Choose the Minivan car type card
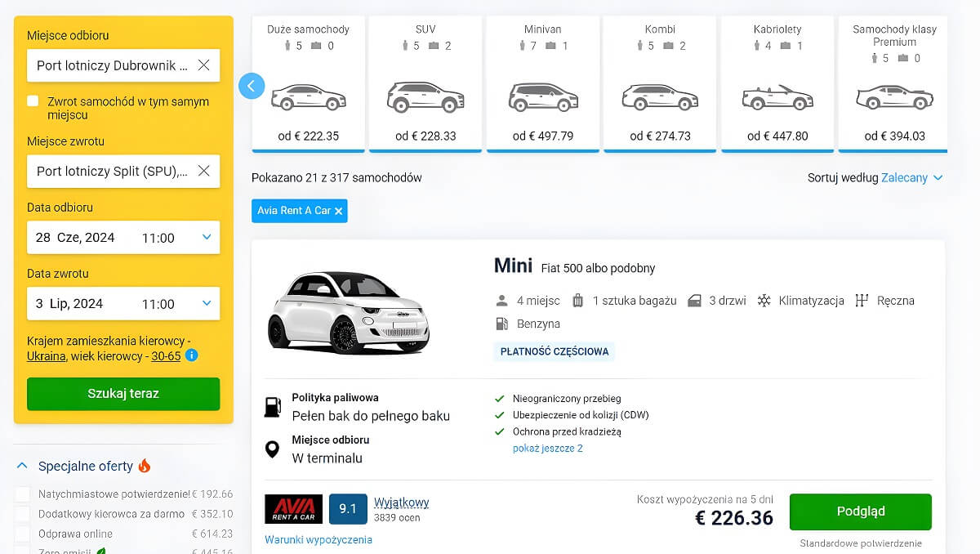The height and width of the screenshot is (554, 980). coord(543,83)
